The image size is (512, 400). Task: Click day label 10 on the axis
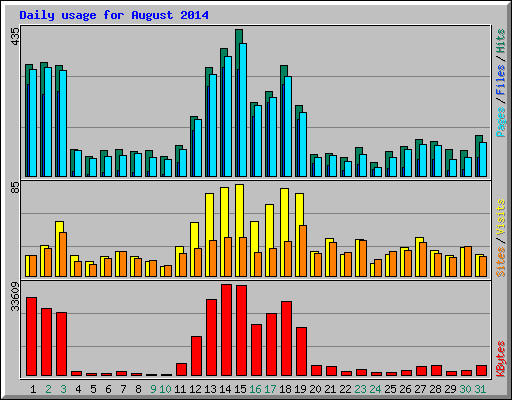click(165, 389)
